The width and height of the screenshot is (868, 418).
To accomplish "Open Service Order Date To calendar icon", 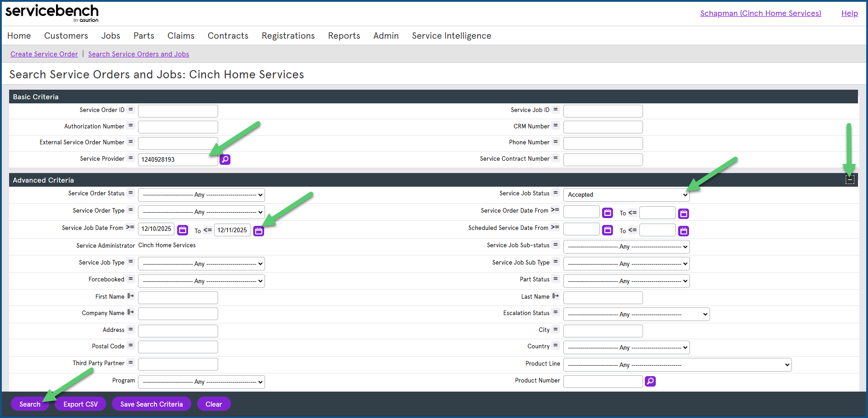I will click(x=684, y=213).
